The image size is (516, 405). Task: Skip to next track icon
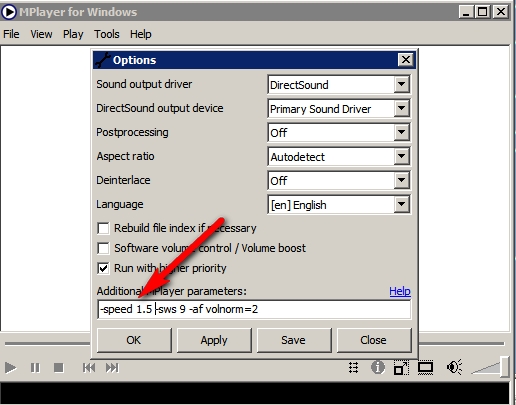pyautogui.click(x=112, y=368)
